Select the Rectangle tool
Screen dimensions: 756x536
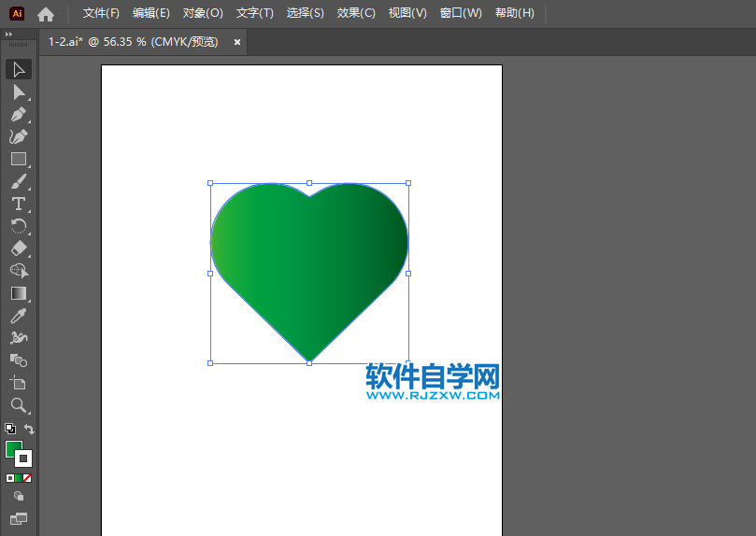19,159
